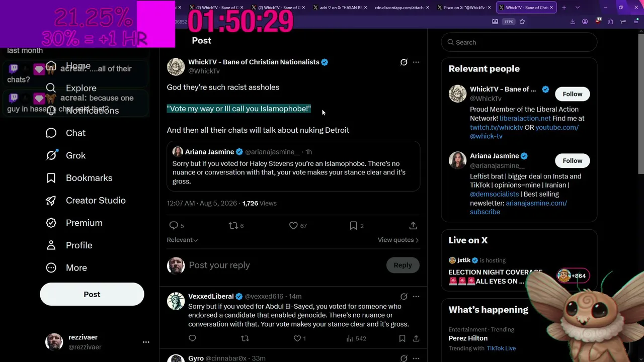Open a new browser tab

pyautogui.click(x=564, y=8)
